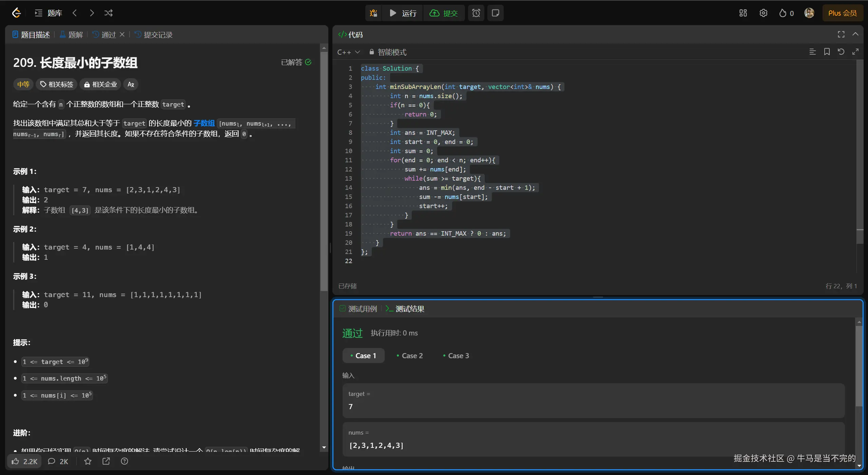Open the notes sticky icon

[495, 13]
